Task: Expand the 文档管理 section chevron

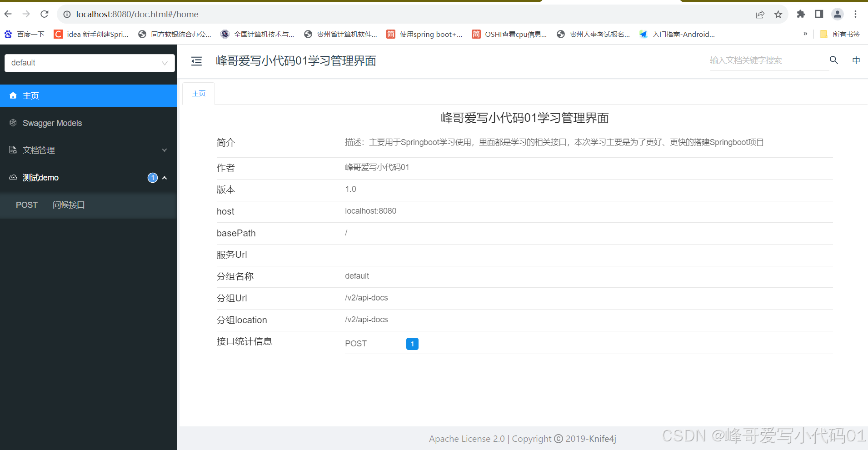Action: (165, 150)
